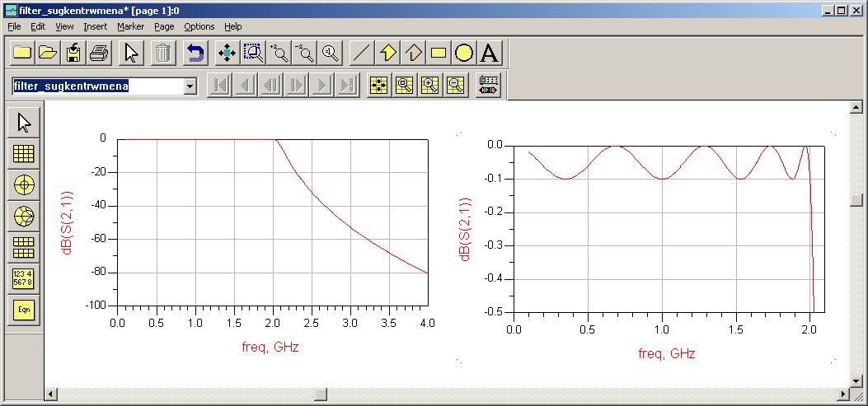This screenshot has width=868, height=406.
Task: Click right plot's freq, GHz label
Action: (x=667, y=354)
